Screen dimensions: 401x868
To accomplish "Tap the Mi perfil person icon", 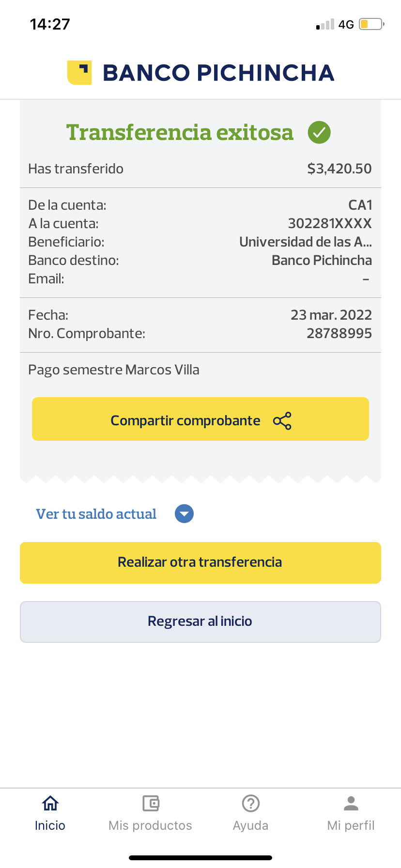I will [x=351, y=804].
